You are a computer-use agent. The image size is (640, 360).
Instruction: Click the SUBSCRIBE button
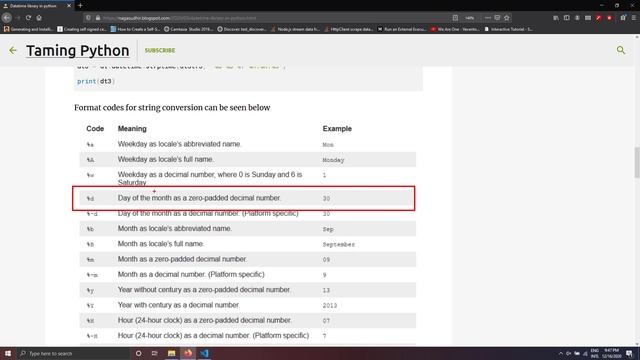click(160, 50)
